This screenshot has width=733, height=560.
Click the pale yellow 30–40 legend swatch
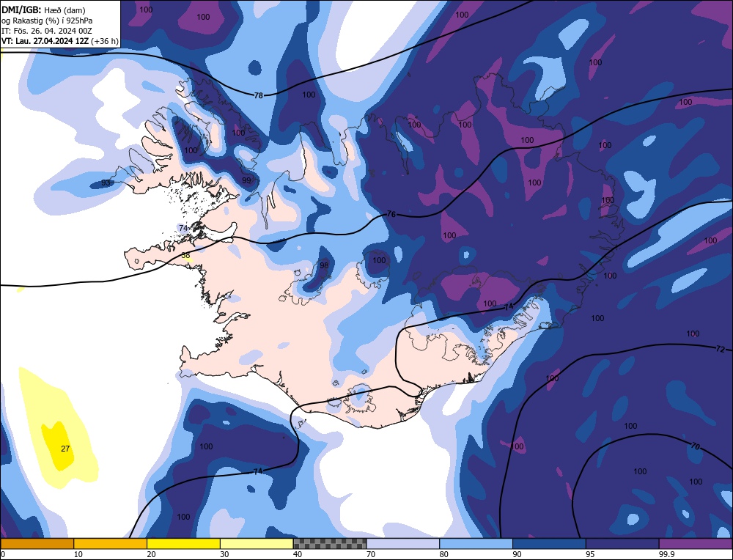(257, 544)
